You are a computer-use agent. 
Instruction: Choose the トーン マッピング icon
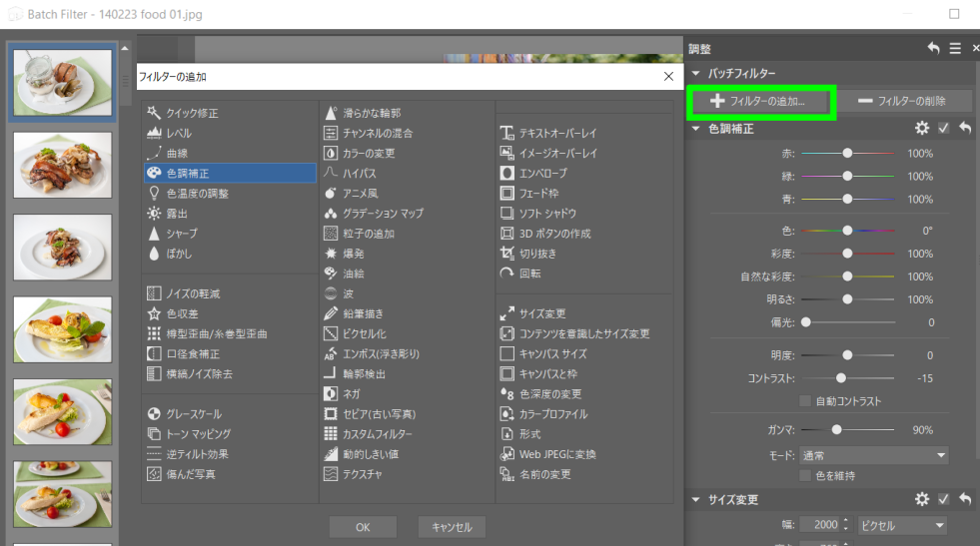pyautogui.click(x=154, y=433)
